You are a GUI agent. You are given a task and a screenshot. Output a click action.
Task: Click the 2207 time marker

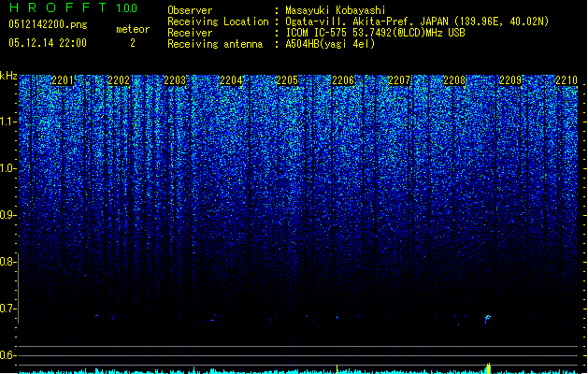[399, 79]
